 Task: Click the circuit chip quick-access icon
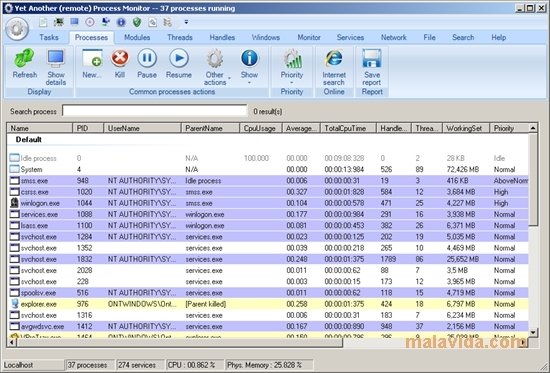[x=59, y=22]
